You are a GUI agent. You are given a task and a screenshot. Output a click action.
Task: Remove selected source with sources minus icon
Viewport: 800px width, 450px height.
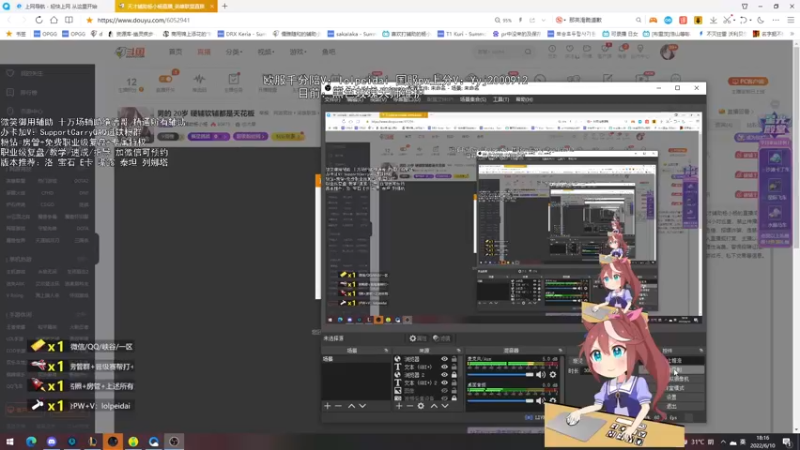(x=410, y=406)
